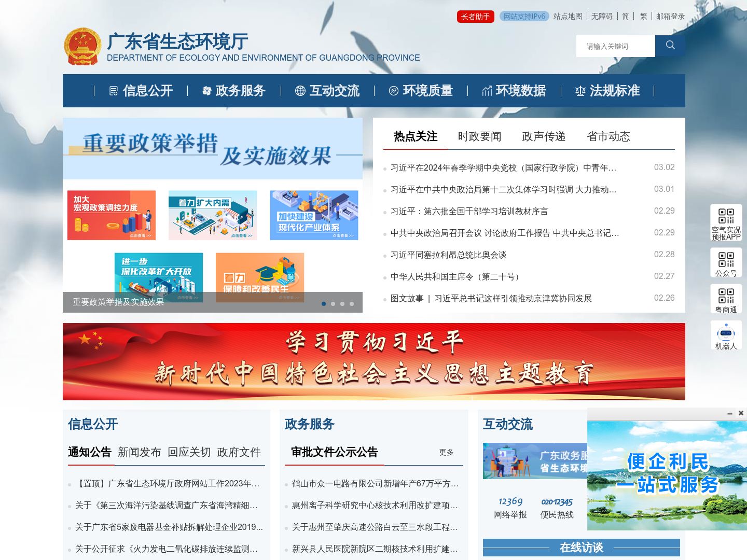Open notice 关于广东省5家废电器基金补贴
Viewport: 747px width, 560px height.
(x=169, y=527)
